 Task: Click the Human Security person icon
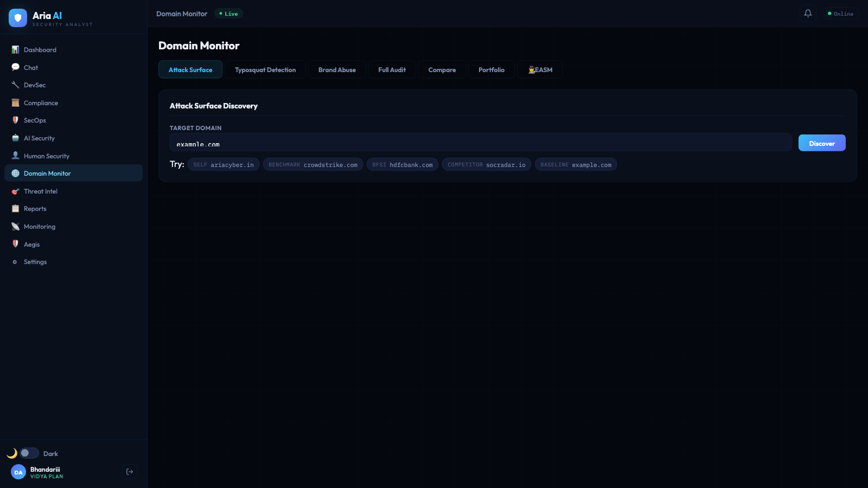click(15, 156)
